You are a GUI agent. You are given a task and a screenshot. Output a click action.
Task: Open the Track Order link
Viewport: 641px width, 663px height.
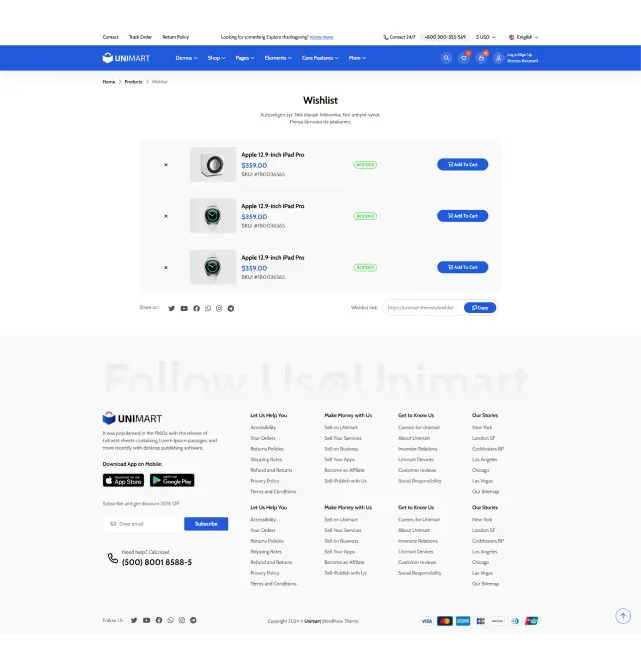(140, 37)
